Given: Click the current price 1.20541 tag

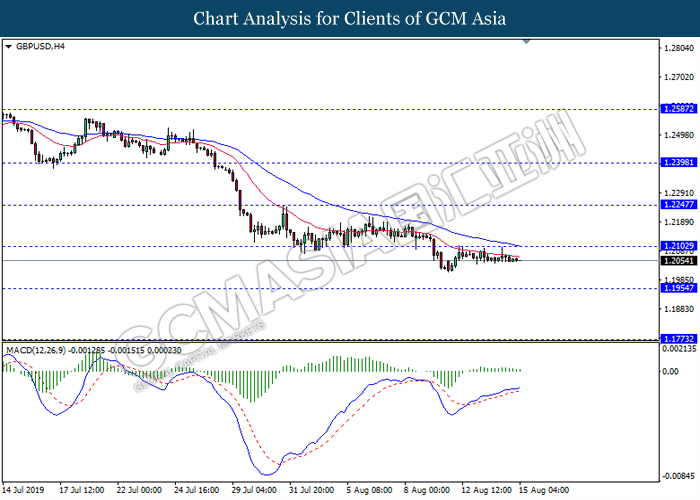Looking at the screenshot, I should [x=679, y=260].
